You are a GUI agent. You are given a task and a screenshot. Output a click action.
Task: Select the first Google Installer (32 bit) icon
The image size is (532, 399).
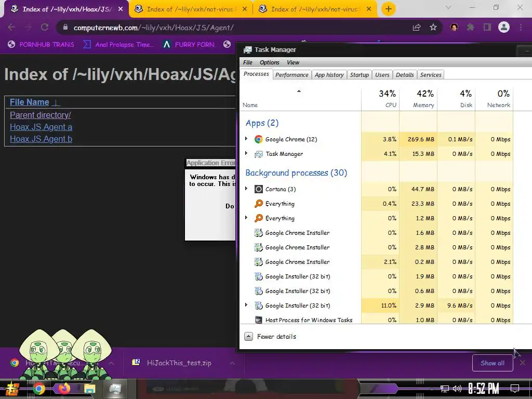(x=259, y=276)
